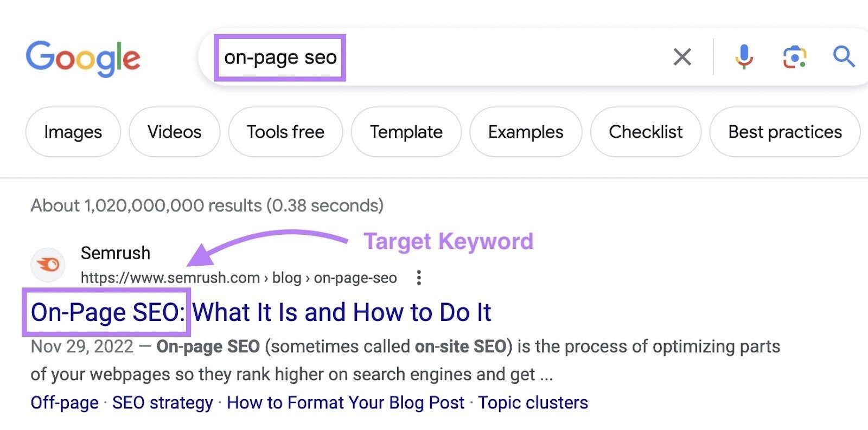Open the On-Page SEO result title link
Viewport: 868px width, 430px height.
coord(261,312)
